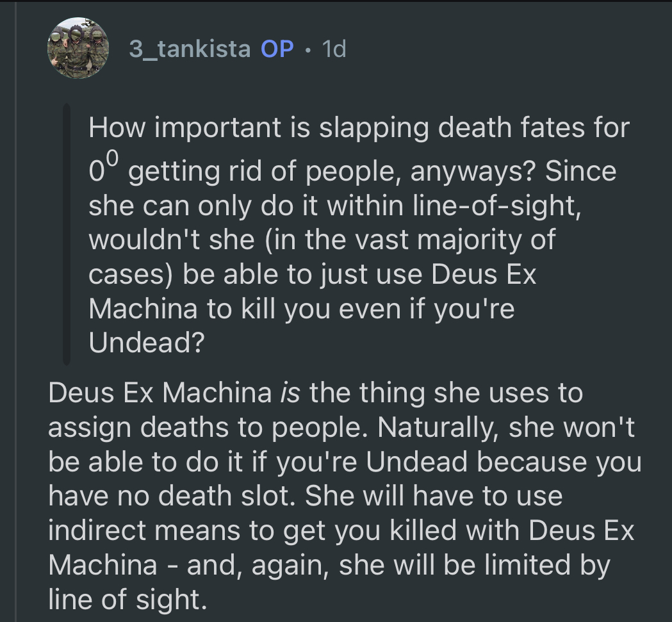
Task: Open 3_tankista's profile avatar
Action: click(76, 49)
